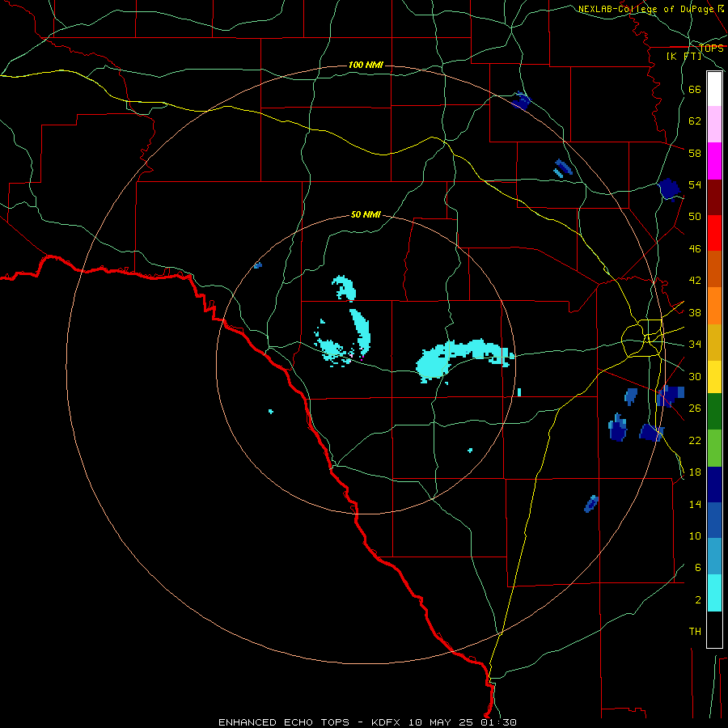
Task: Select the bright red legend band
Action: tap(714, 233)
